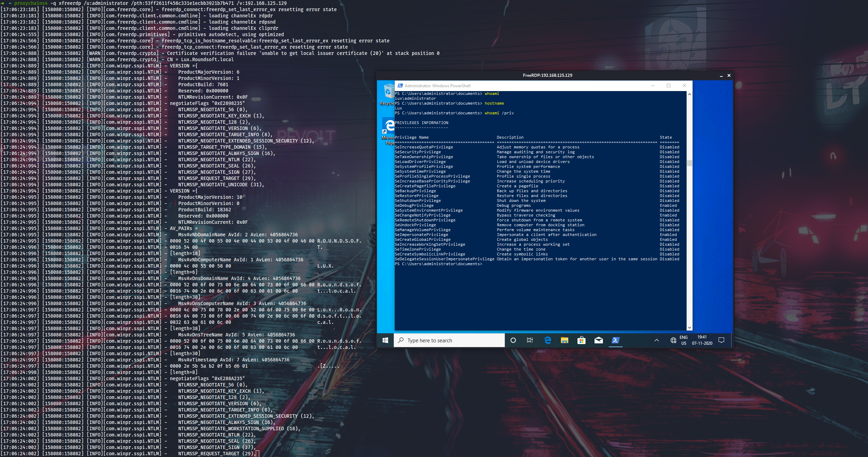Select PowerShell taskbar icon
Viewport: 868px width, 457px height.
(615, 340)
